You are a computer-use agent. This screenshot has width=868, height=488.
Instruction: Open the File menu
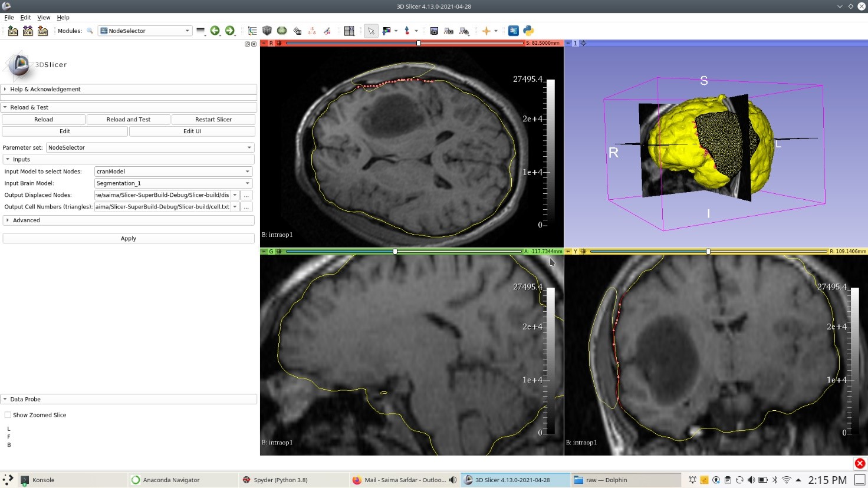click(9, 18)
